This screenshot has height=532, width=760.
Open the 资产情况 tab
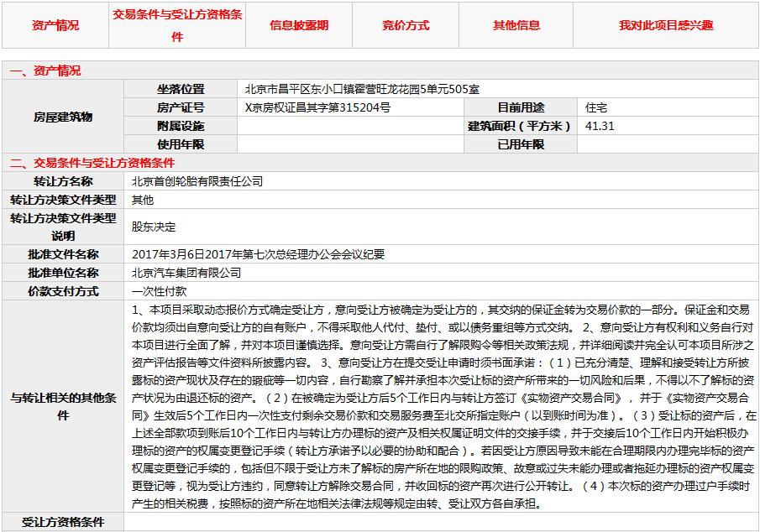(55, 25)
